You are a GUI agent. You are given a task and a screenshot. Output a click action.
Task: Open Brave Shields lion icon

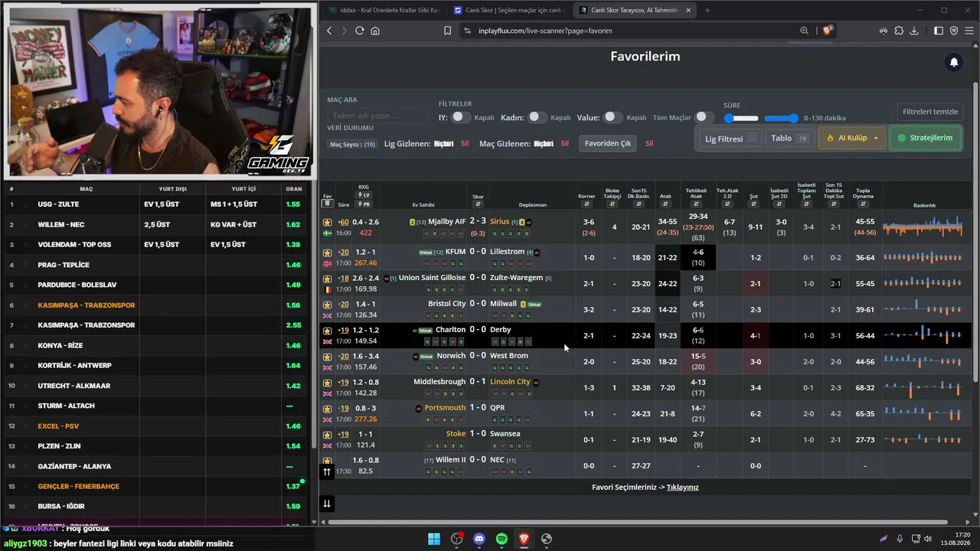point(828,31)
